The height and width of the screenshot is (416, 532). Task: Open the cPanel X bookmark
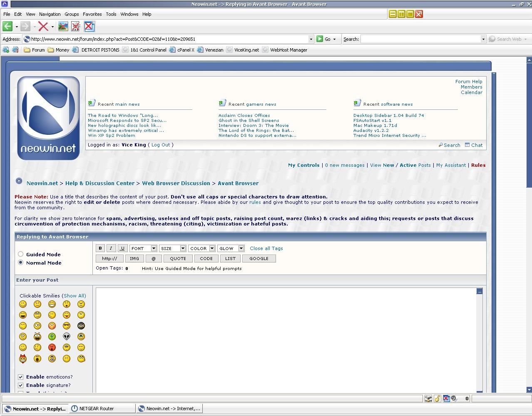(x=181, y=50)
